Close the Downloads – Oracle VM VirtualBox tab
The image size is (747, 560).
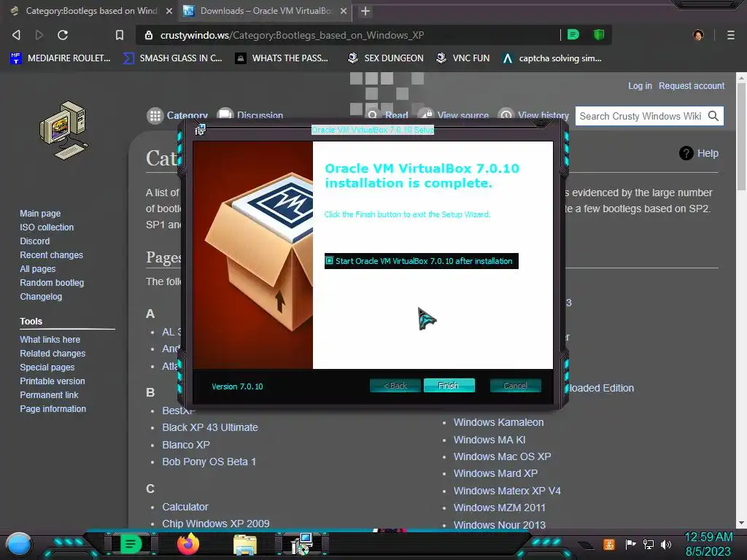tap(344, 11)
